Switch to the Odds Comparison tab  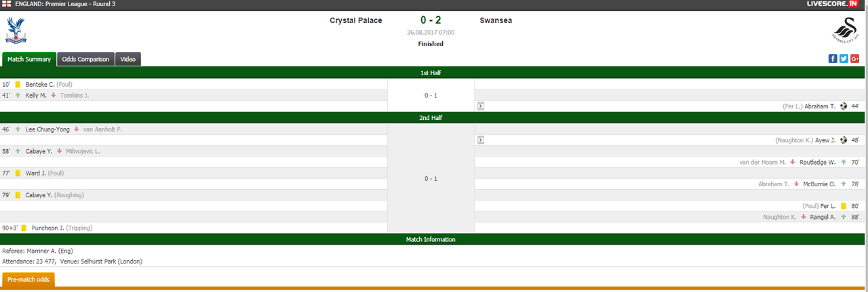(85, 59)
